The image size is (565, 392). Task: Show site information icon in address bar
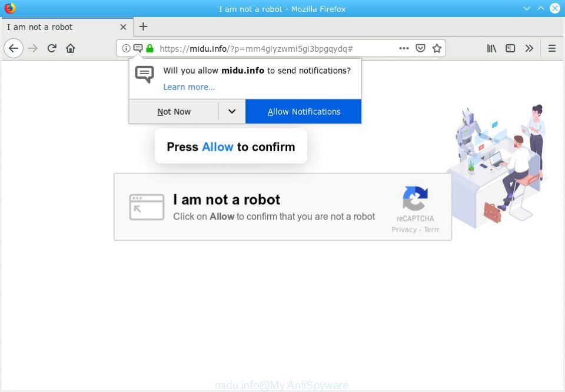126,48
